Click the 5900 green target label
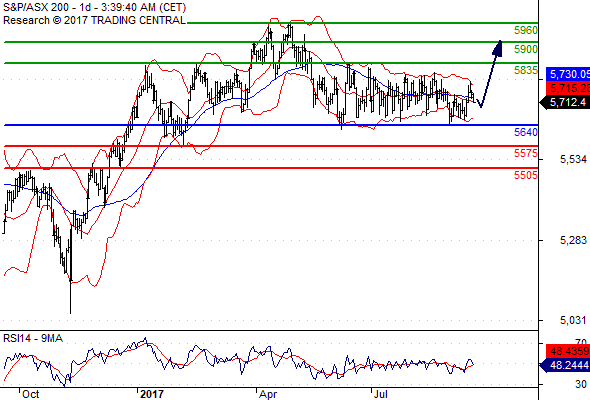590x400 pixels. [525, 49]
